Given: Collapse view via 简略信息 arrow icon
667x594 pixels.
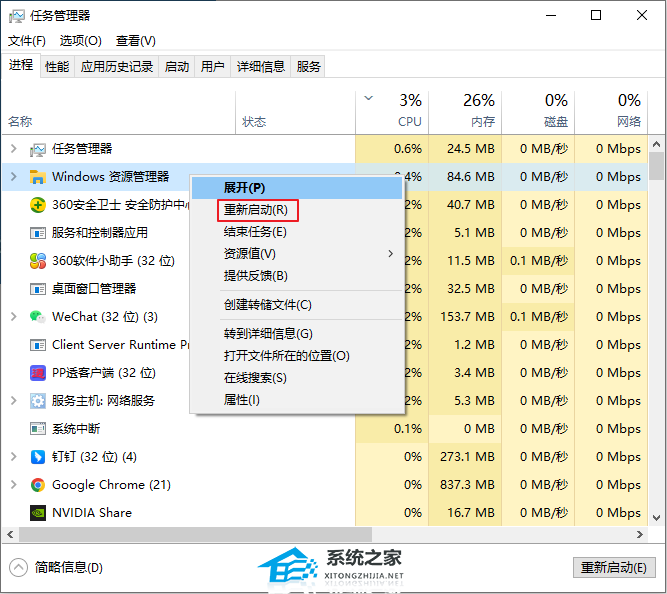Looking at the screenshot, I should click(x=18, y=568).
